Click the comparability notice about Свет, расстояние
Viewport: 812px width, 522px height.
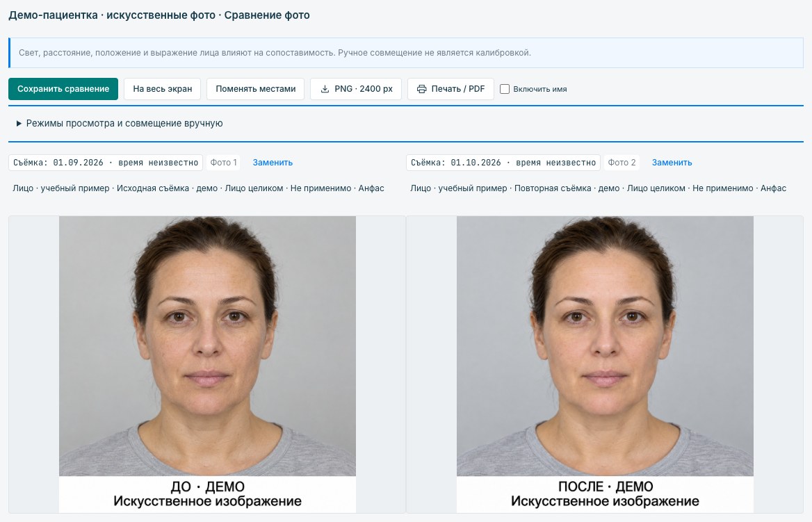pos(406,53)
